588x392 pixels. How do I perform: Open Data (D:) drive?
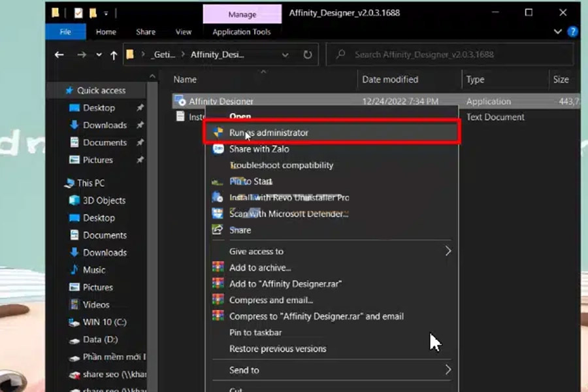[x=100, y=340]
